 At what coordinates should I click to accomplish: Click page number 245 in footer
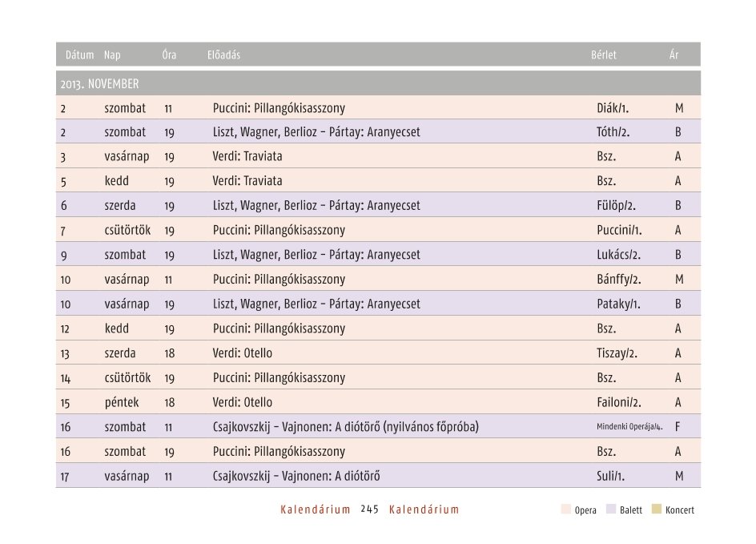(369, 510)
